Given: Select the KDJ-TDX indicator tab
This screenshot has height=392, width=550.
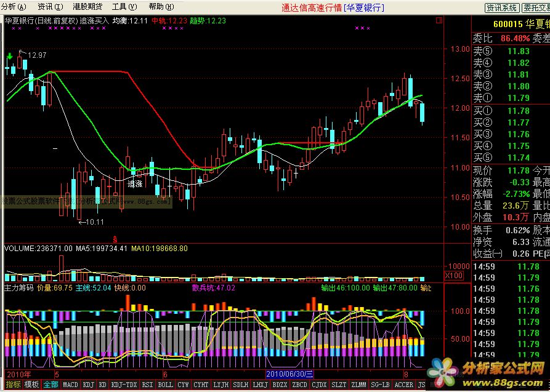Looking at the screenshot, I should [124, 385].
